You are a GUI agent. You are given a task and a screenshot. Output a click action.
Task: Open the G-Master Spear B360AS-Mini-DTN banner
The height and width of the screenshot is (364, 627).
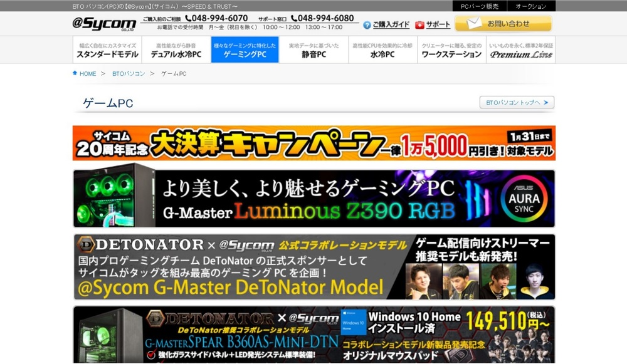pos(313,335)
